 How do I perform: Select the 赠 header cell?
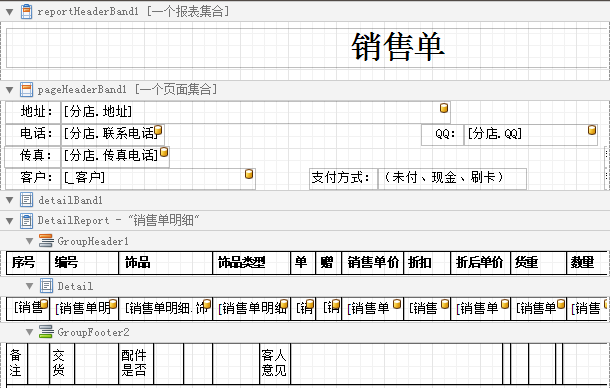(x=328, y=263)
